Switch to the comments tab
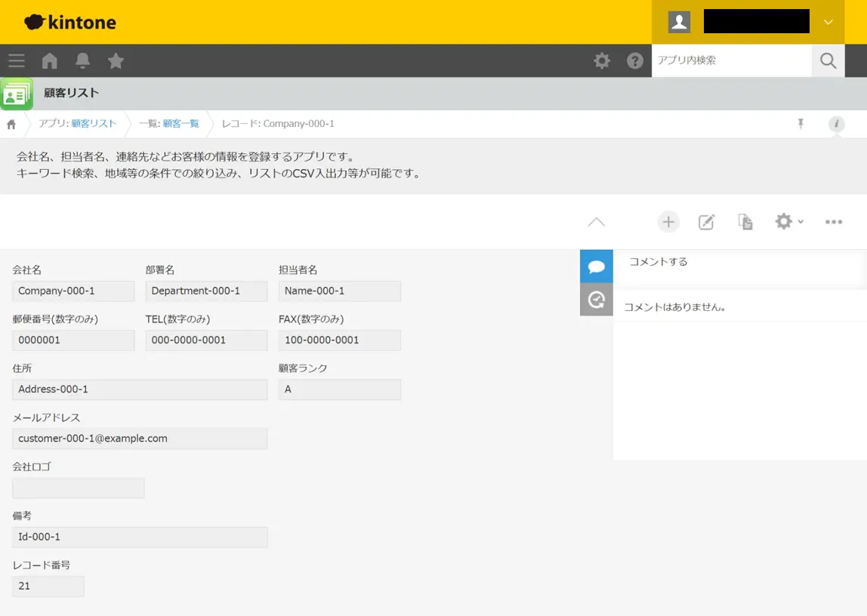The image size is (867, 616). click(x=596, y=266)
